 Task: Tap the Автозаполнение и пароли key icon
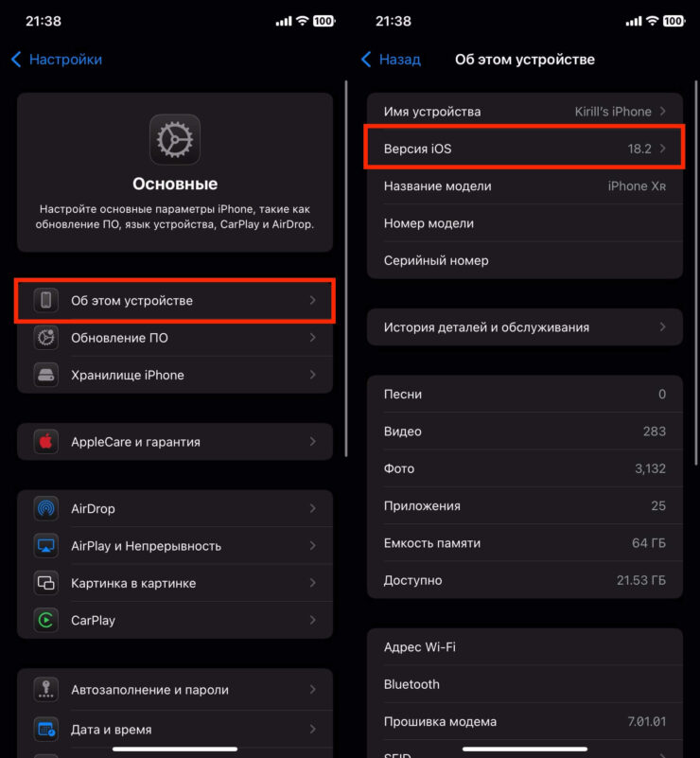coord(45,690)
